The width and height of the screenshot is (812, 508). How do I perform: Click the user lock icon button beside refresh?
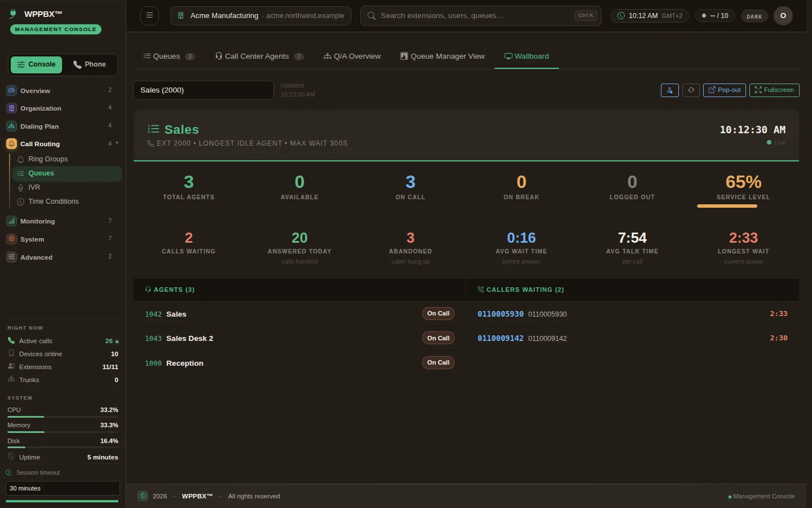[670, 90]
